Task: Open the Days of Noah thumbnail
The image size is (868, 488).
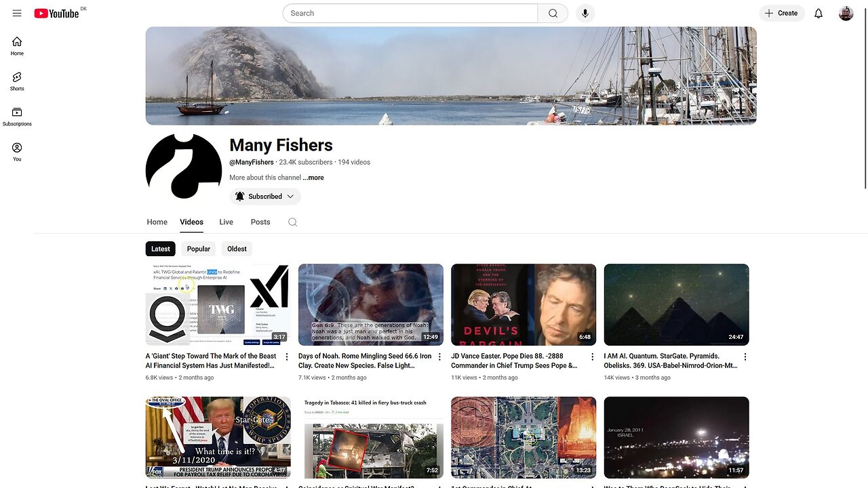Action: (371, 304)
